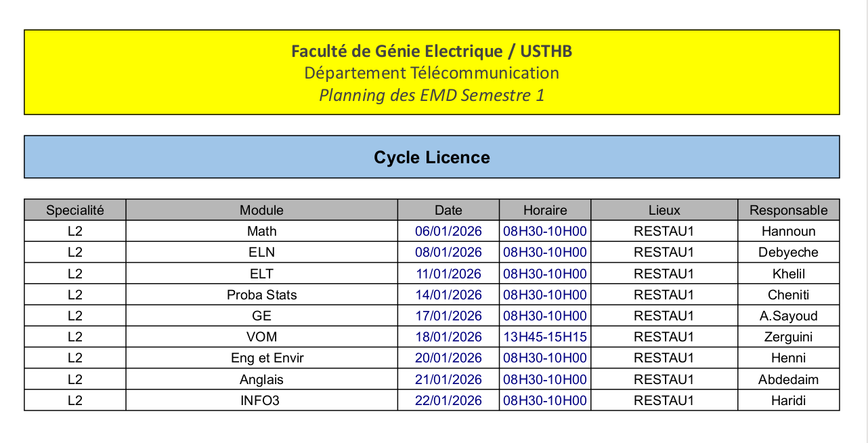The height and width of the screenshot is (443, 868).
Task: Select the 'Proba Stats' module cell
Action: (x=261, y=295)
